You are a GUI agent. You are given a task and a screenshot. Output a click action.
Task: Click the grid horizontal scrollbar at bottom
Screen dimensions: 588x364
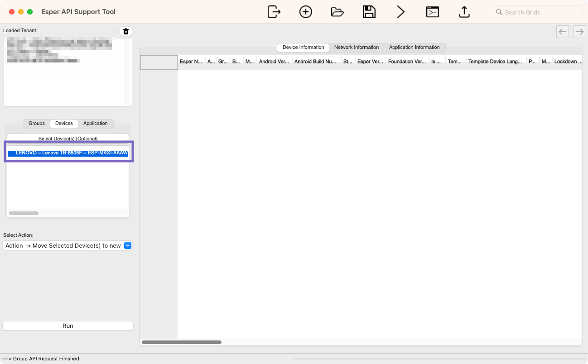182,342
